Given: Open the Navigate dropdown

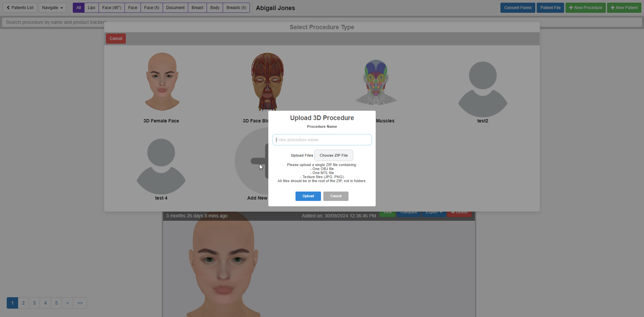Looking at the screenshot, I should [x=52, y=8].
